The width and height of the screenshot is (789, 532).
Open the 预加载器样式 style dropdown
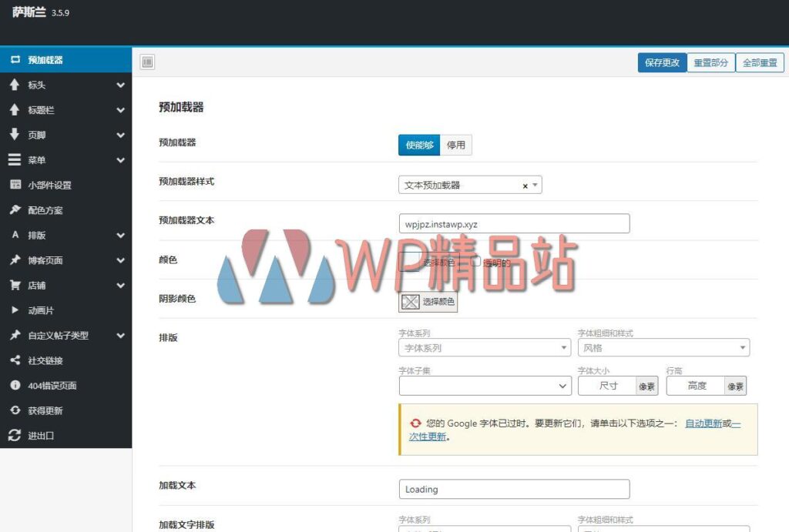coord(470,186)
